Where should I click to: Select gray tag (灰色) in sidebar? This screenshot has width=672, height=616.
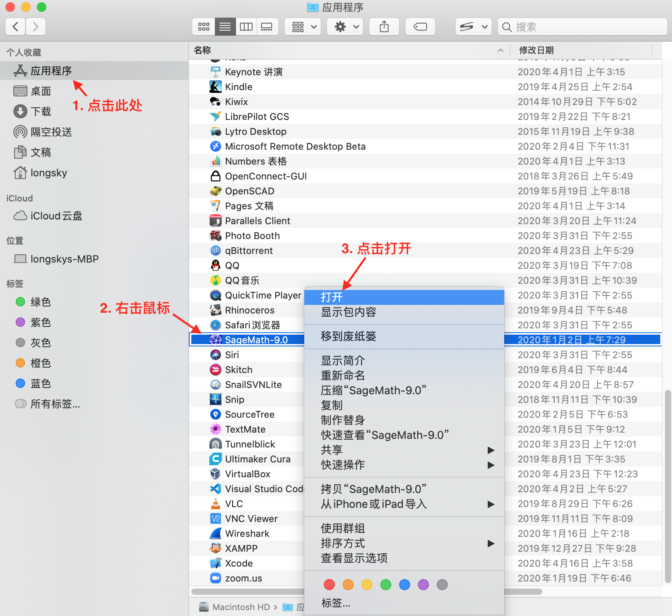94,343
